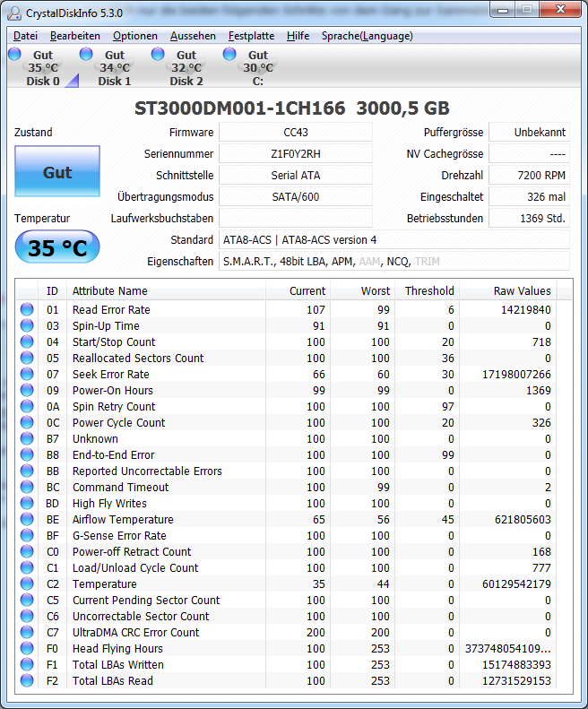Select Disk 0 status orb
Viewport: 588px width, 709px height.
point(14,54)
